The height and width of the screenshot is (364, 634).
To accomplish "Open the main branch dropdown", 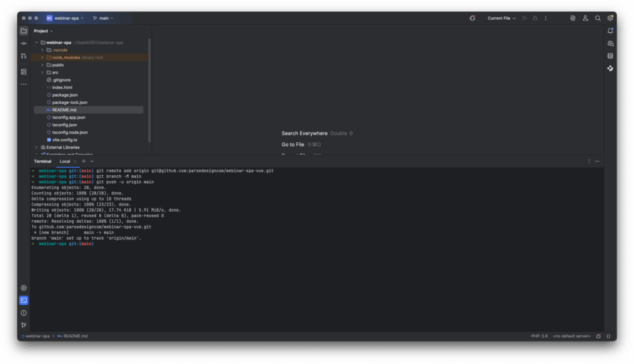I will pos(103,18).
